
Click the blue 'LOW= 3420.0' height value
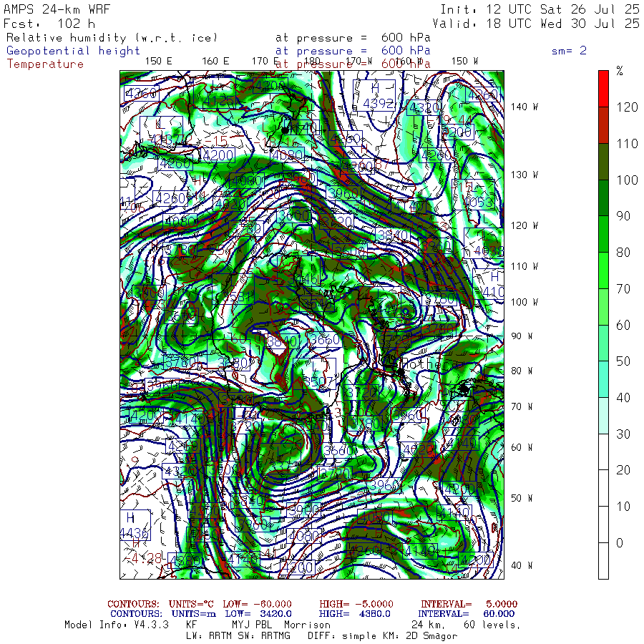tap(258, 614)
